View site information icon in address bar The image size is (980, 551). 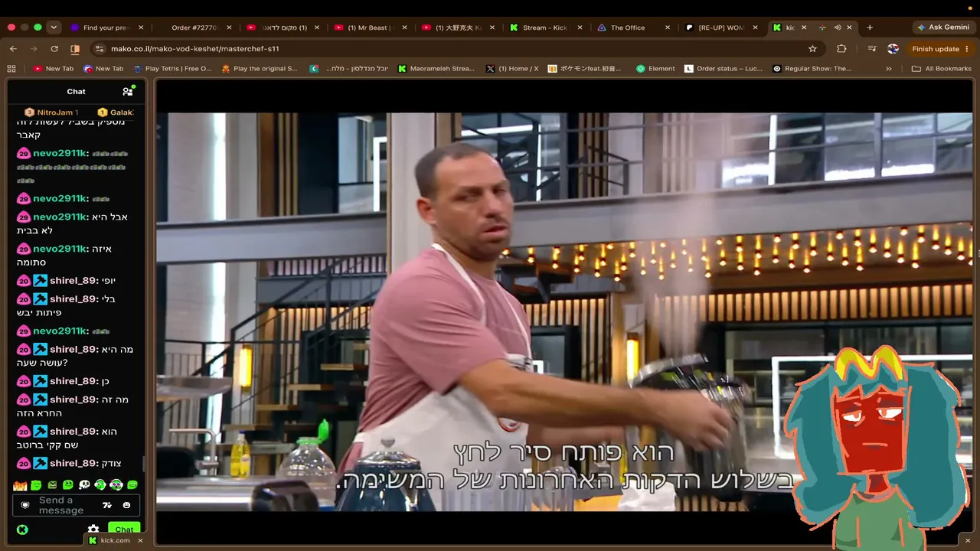click(x=99, y=48)
